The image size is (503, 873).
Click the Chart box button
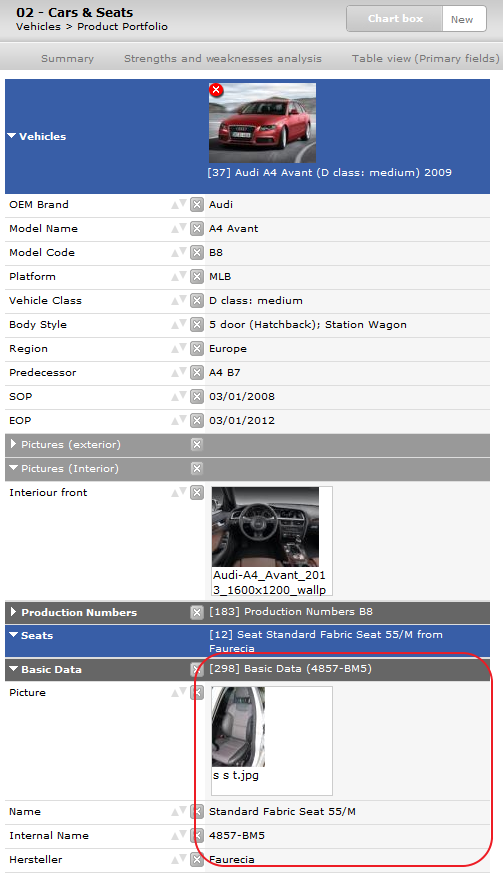coord(395,19)
